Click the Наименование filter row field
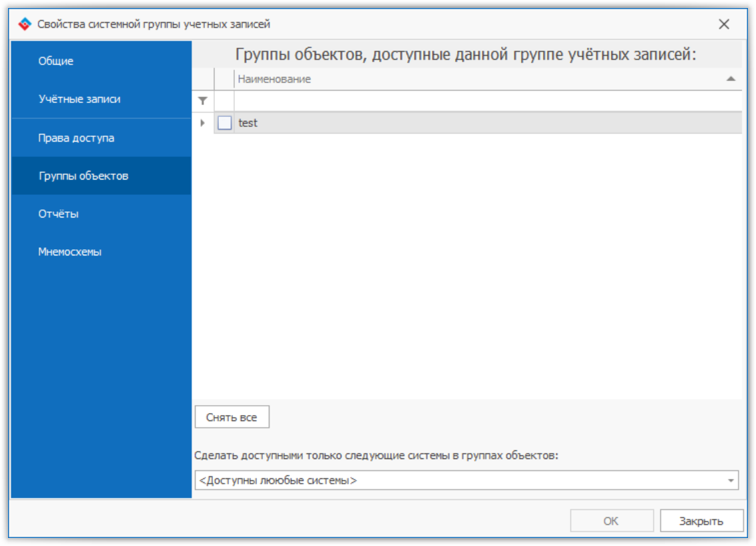 click(487, 100)
